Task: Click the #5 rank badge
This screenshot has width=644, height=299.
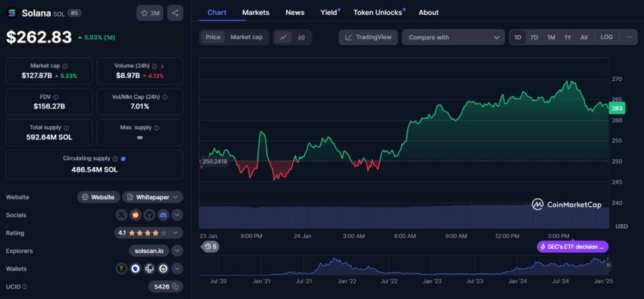Action: pos(74,13)
